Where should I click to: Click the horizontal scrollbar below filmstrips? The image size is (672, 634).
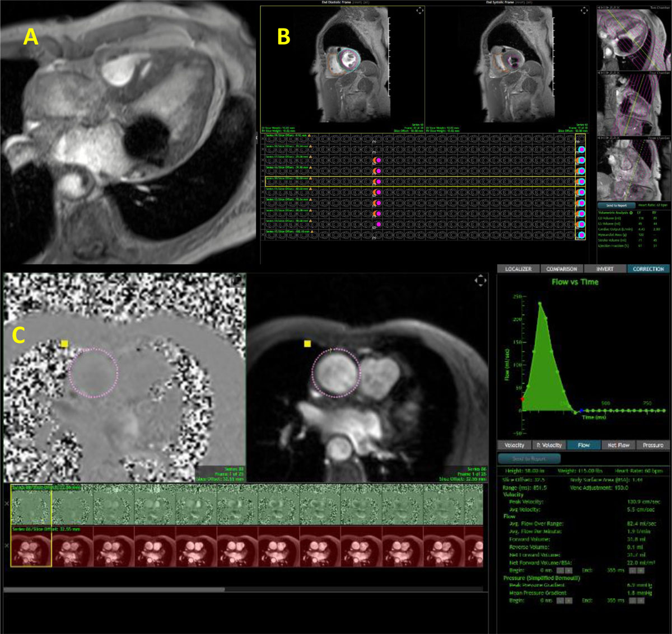[x=114, y=589]
